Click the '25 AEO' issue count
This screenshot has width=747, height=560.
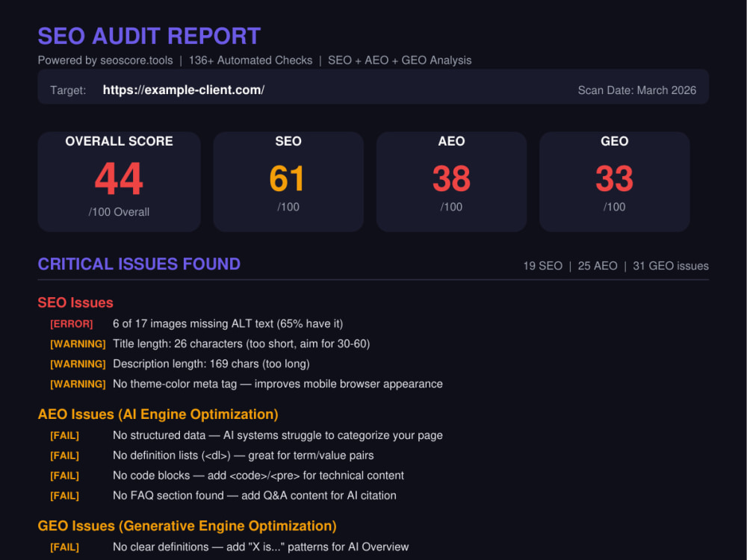tap(598, 267)
